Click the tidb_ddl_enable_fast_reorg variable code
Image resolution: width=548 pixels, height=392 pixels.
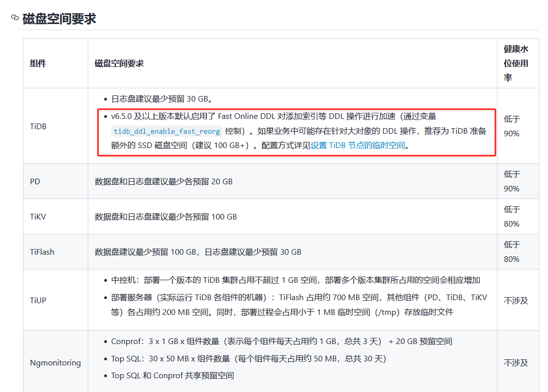click(167, 131)
